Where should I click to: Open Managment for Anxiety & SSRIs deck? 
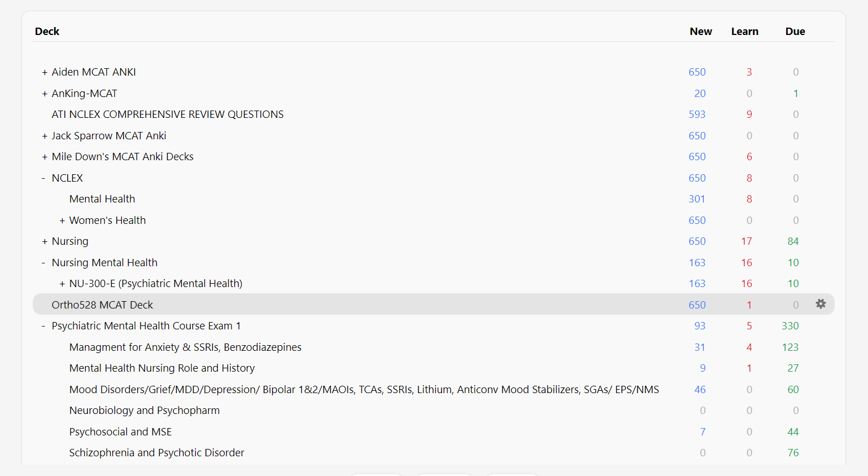click(185, 347)
